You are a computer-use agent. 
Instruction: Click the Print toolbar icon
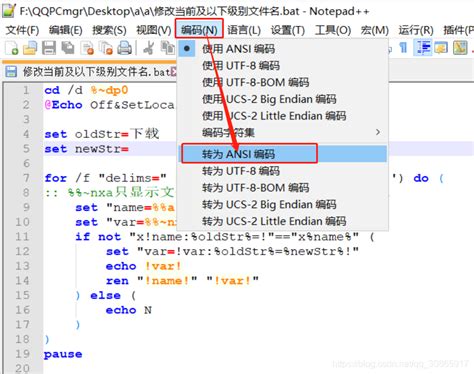point(125,48)
